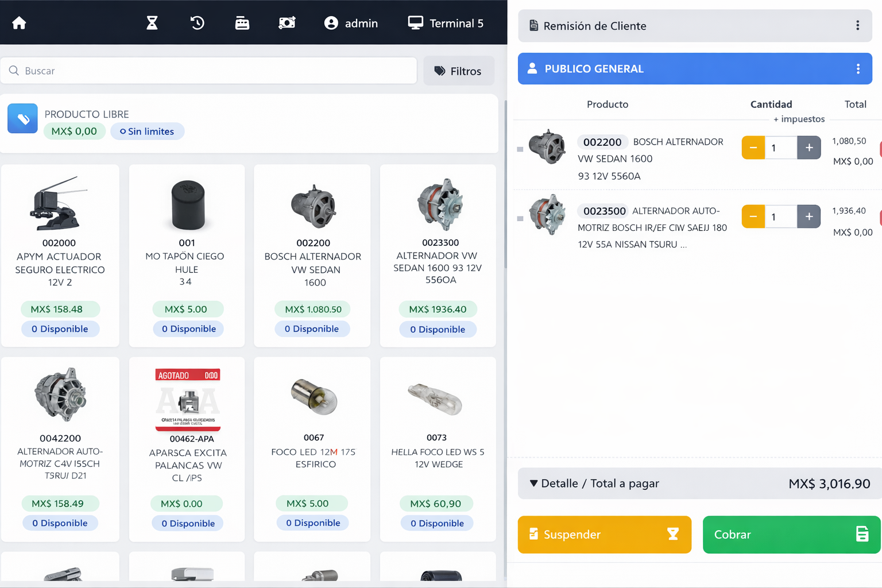Click the PRODUCTO LIBRE tag icon

pyautogui.click(x=22, y=118)
